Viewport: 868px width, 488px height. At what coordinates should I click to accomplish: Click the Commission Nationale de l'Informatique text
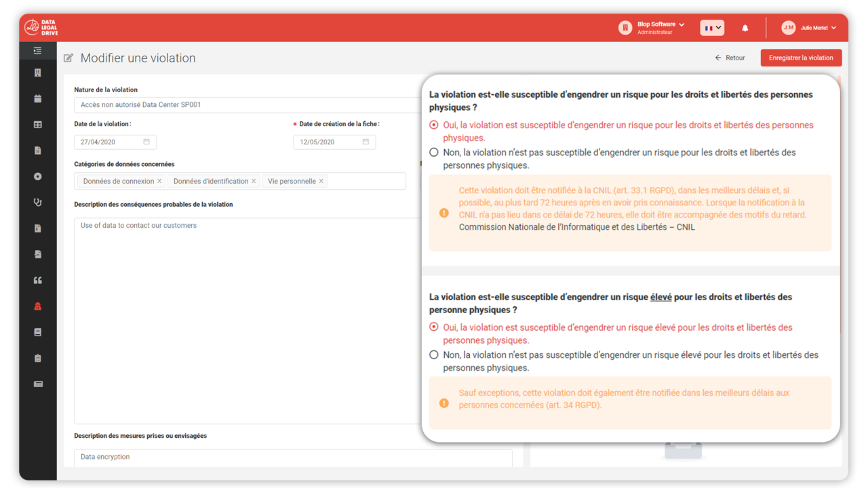click(x=576, y=227)
